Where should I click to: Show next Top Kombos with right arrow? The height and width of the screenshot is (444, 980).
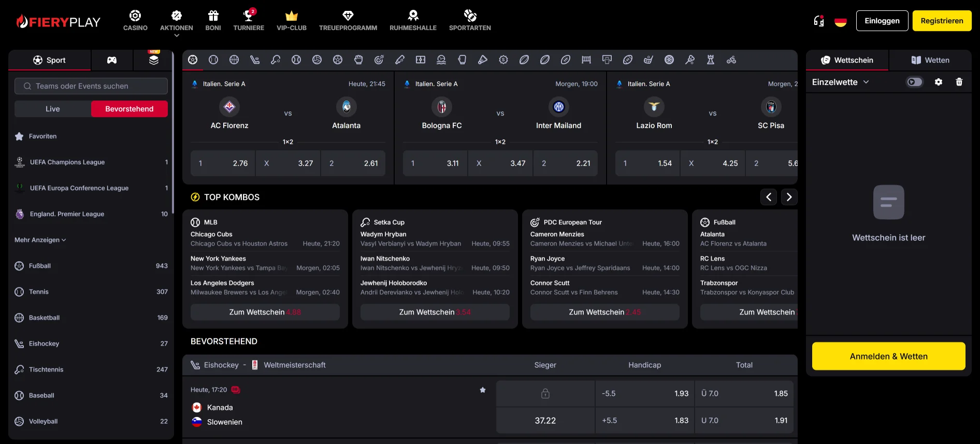789,197
